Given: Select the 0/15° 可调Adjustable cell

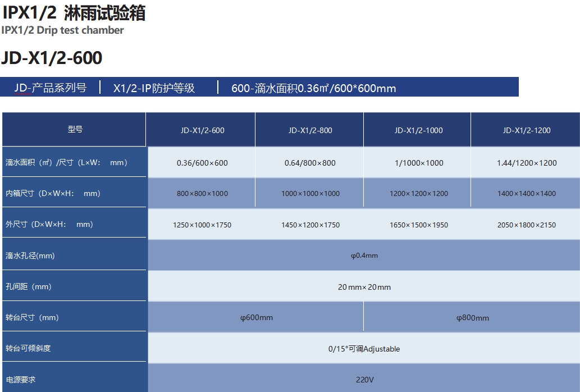Looking at the screenshot, I should [364, 349].
